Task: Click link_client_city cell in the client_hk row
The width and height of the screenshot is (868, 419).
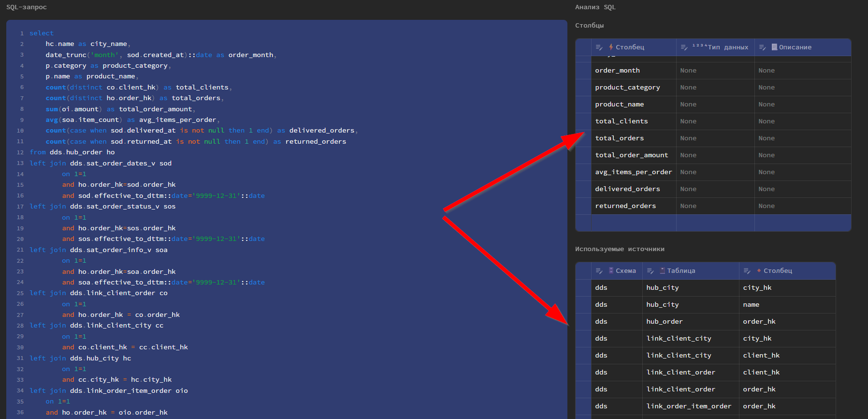Action: click(691, 356)
